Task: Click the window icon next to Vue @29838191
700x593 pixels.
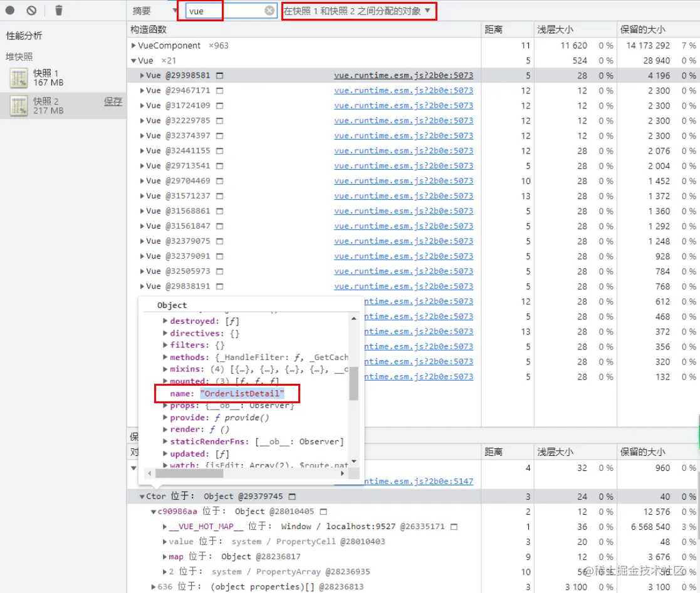Action: point(219,286)
